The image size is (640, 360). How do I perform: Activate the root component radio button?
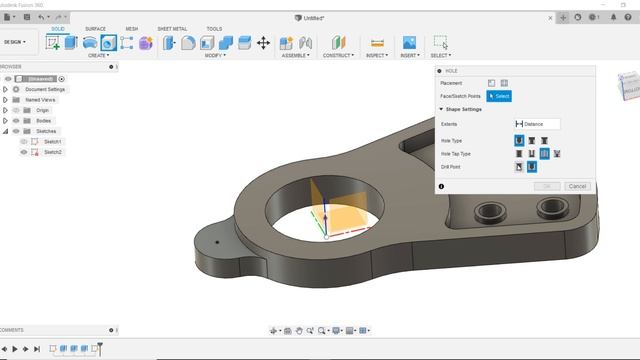pos(62,79)
